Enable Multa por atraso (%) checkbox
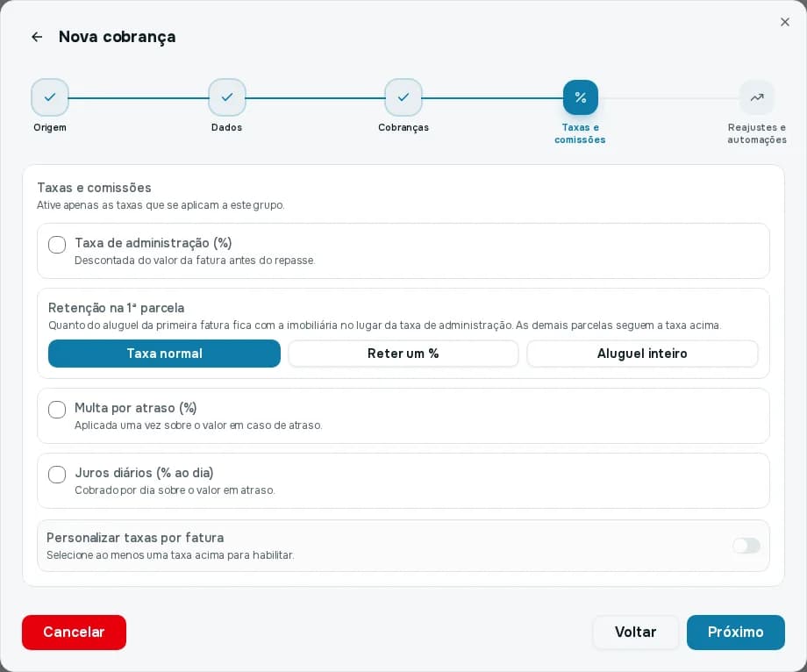 pos(57,410)
